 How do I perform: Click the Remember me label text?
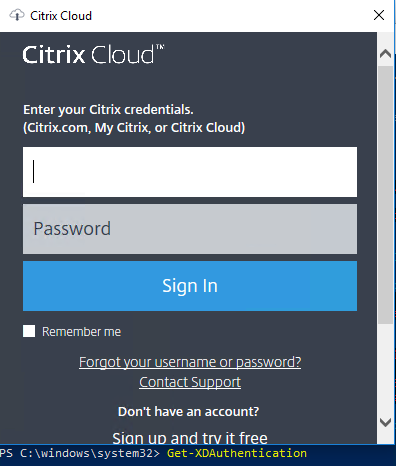pyautogui.click(x=81, y=332)
